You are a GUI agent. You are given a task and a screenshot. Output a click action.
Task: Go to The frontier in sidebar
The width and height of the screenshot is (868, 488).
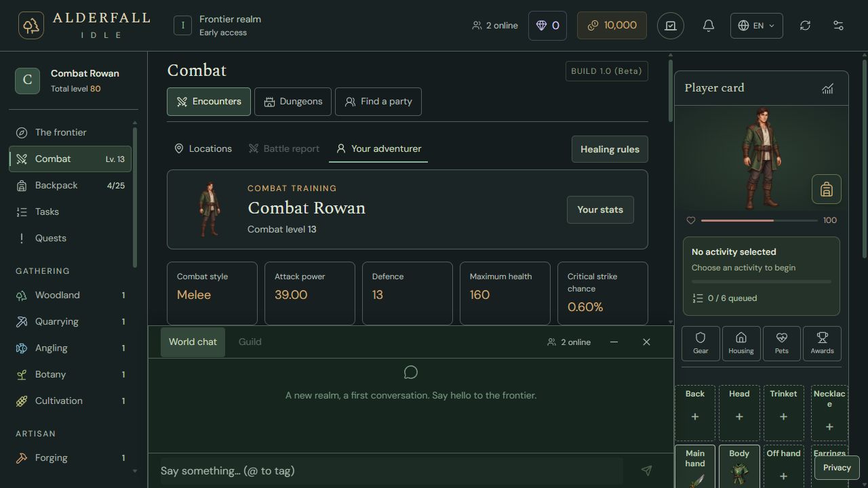pyautogui.click(x=71, y=133)
